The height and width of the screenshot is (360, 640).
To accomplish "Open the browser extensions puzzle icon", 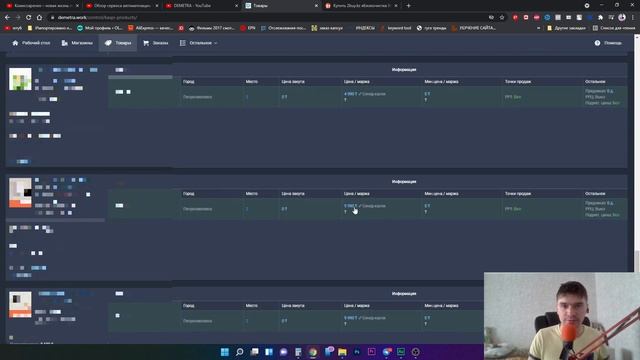I will coord(600,18).
